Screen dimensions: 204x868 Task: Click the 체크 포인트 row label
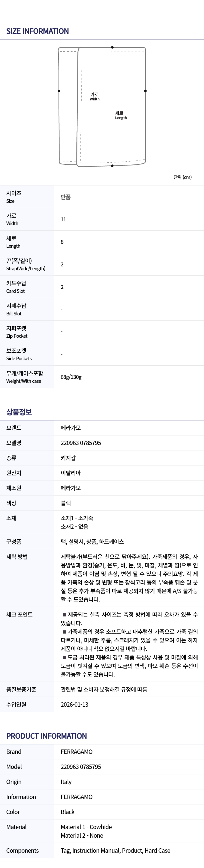[x=19, y=614]
